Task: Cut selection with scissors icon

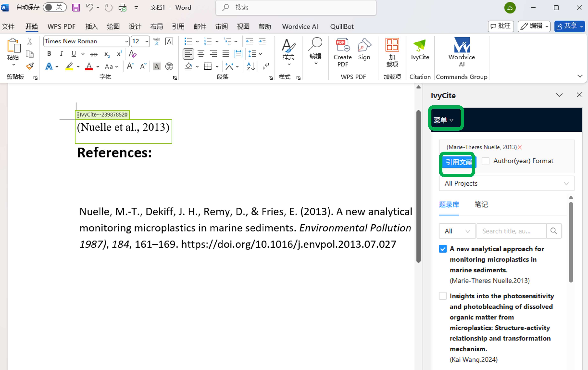Action: (30, 41)
